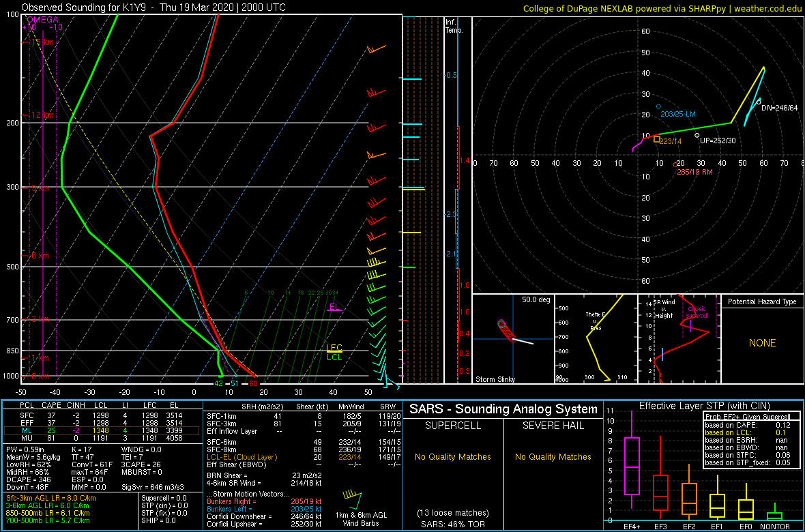Click the Storm Slinky label
Viewport: 805px width, 532px height.
(495, 379)
